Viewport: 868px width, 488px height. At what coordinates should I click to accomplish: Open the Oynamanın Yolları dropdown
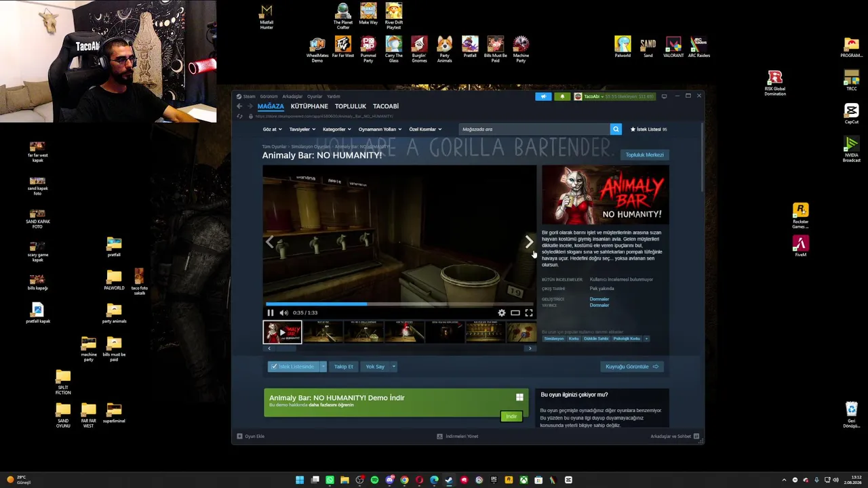(x=380, y=129)
